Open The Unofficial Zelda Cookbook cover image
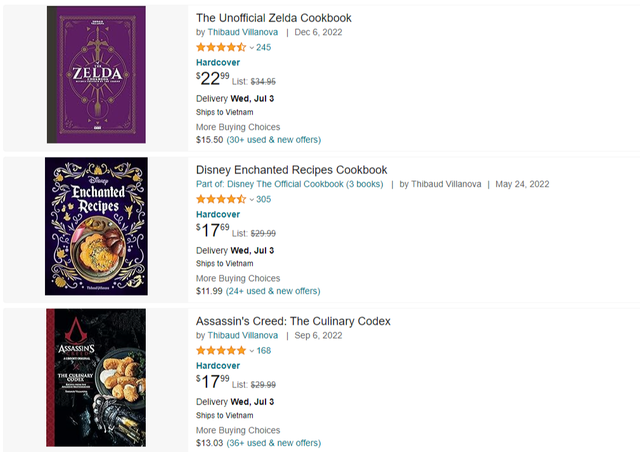640x452 pixels. coord(96,75)
